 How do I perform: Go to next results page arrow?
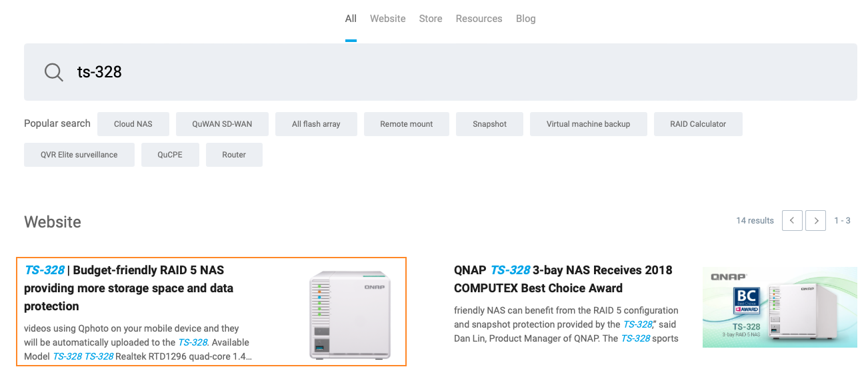(x=815, y=221)
